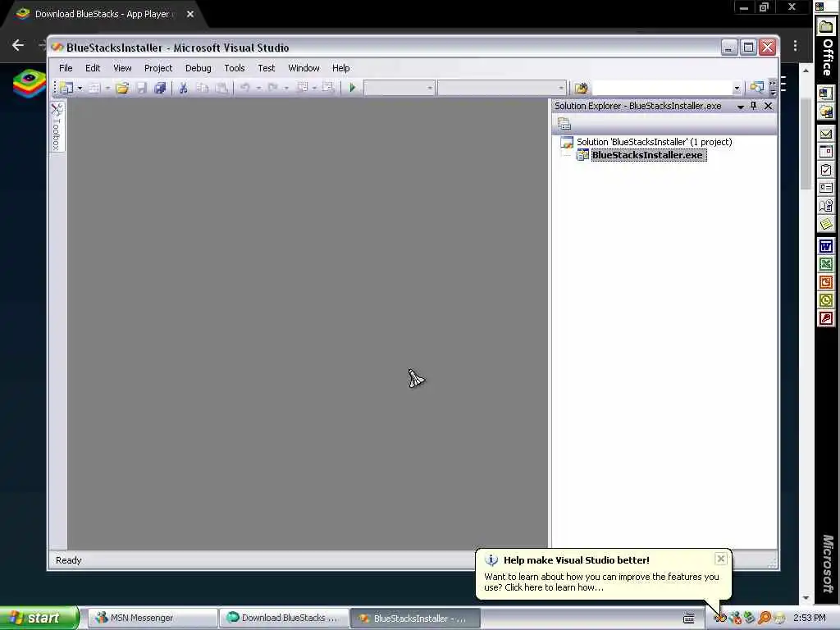Click inside the Find text field
840x630 pixels.
pyautogui.click(x=662, y=88)
